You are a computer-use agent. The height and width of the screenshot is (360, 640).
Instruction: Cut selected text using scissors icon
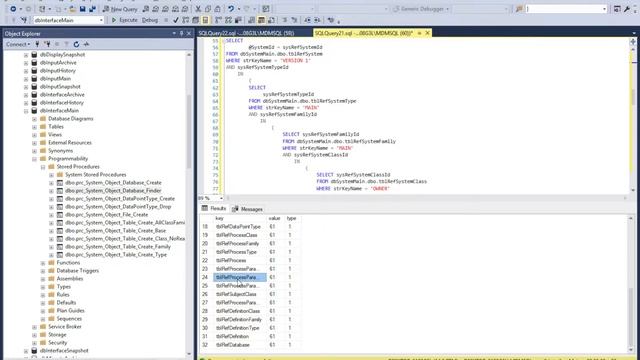[198, 9]
